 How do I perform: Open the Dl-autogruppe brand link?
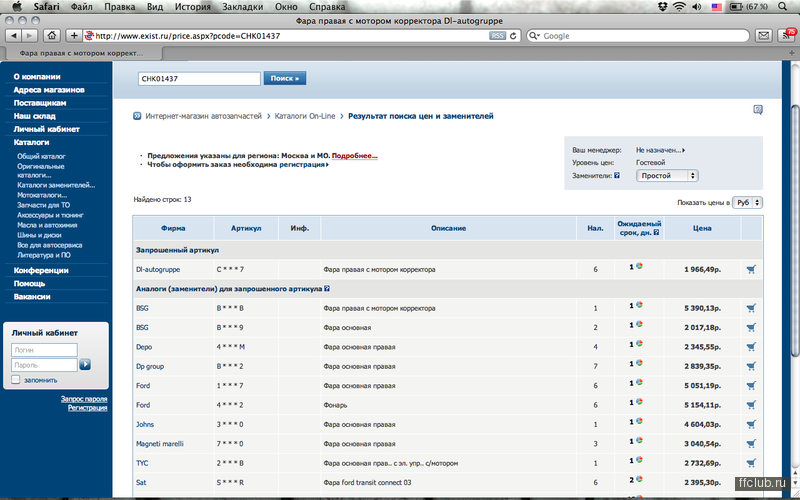click(x=158, y=269)
